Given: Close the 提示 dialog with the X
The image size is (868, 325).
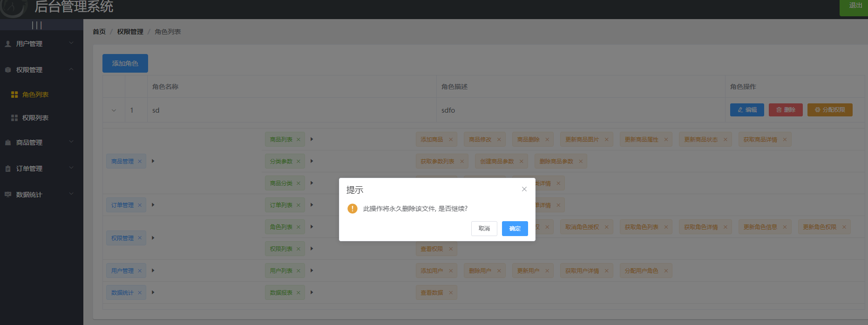Looking at the screenshot, I should click(x=524, y=189).
